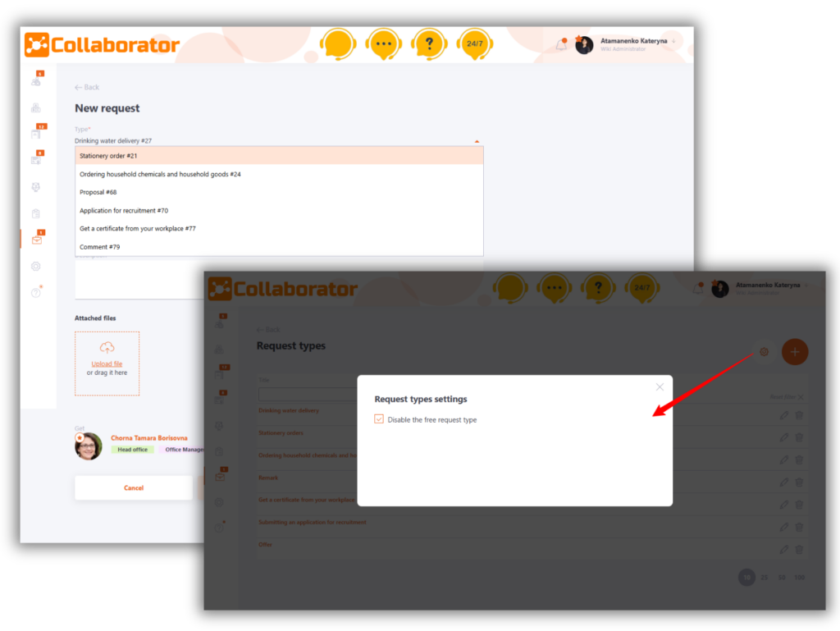The image size is (840, 631).
Task: Click the Head office tag
Action: [132, 450]
